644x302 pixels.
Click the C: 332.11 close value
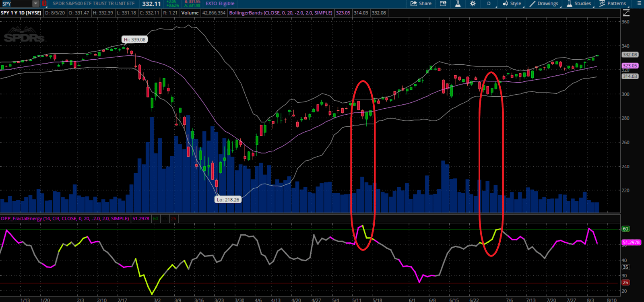(x=150, y=13)
